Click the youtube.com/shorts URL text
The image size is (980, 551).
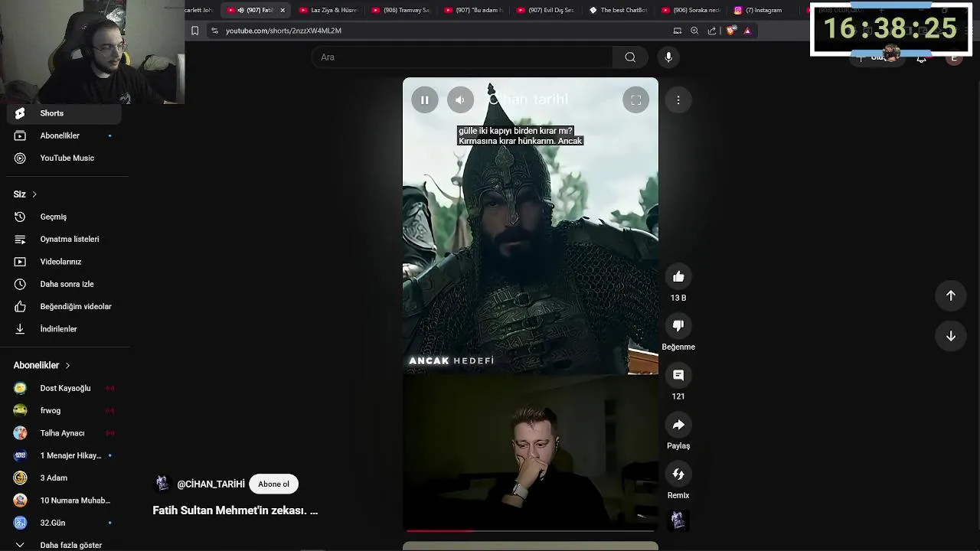pos(283,31)
